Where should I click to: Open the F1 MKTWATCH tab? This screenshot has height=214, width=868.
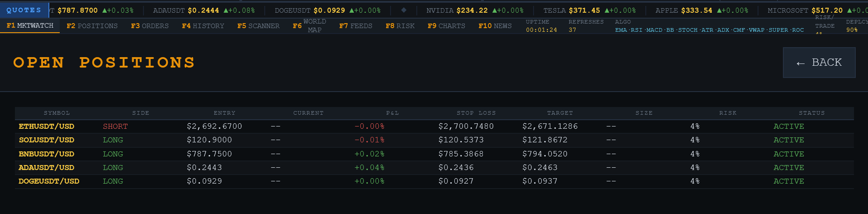click(x=30, y=26)
